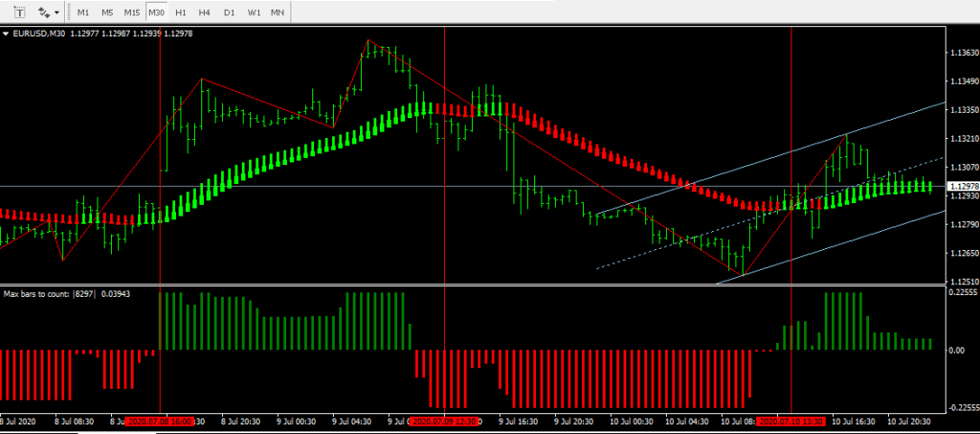Click the 1.13490 price scale label
Image resolution: width=980 pixels, height=434 pixels.
(x=963, y=81)
